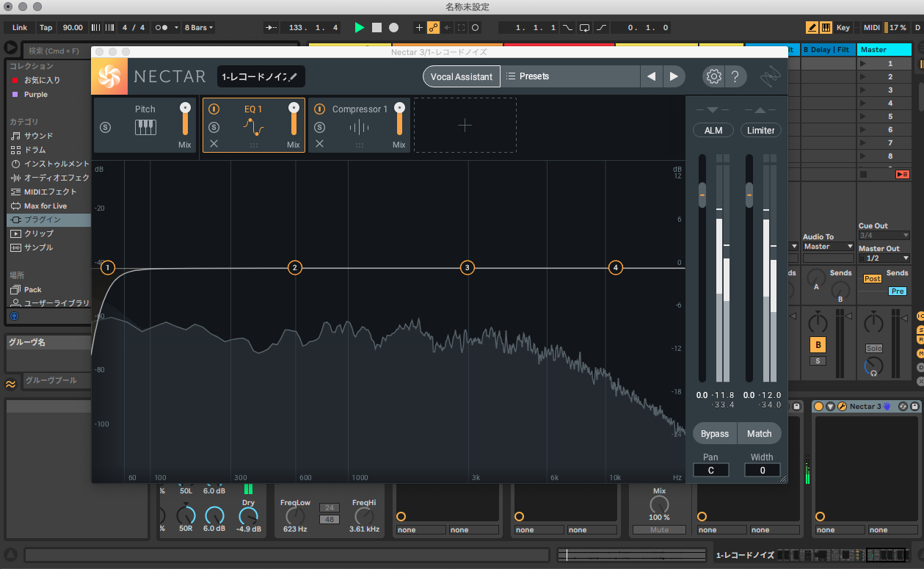Image resolution: width=924 pixels, height=569 pixels.
Task: Toggle the metronome in Ableton's control bar
Action: [x=161, y=27]
